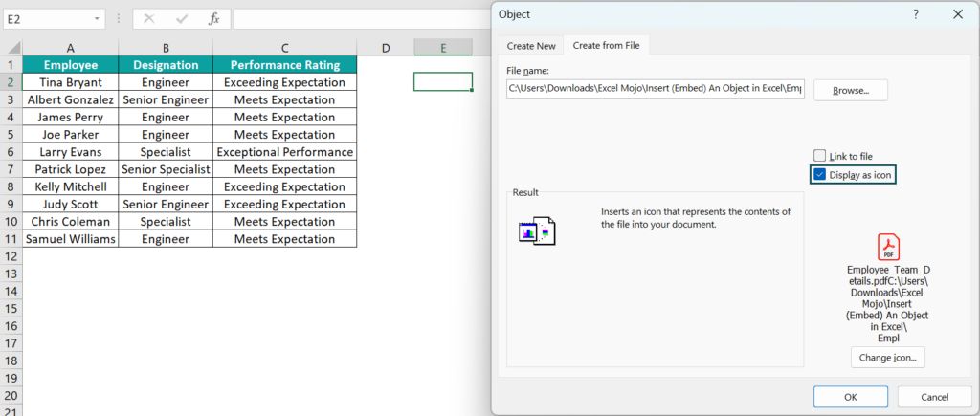980x416 pixels.
Task: Click Larry Evans's Specialist designation cell
Action: coord(166,152)
